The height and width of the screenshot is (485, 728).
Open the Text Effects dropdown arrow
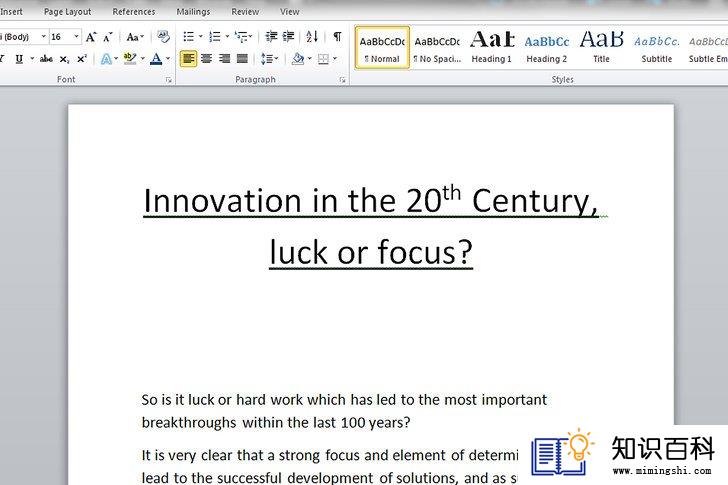pyautogui.click(x=116, y=59)
